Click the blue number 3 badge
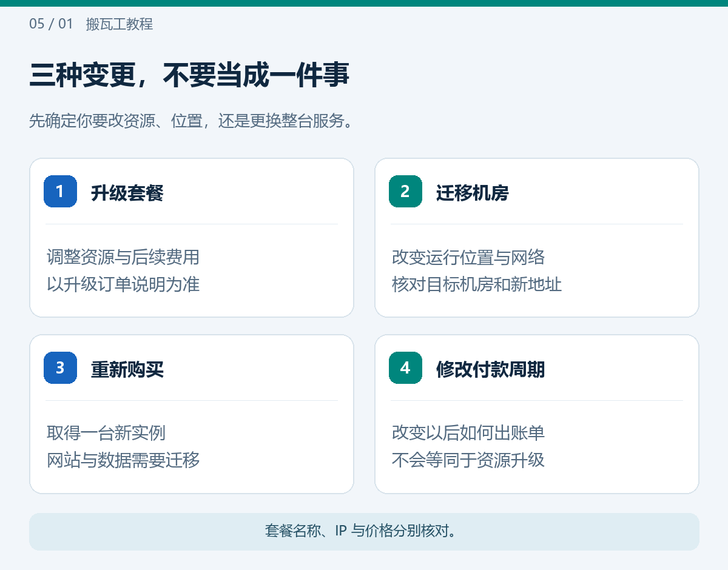Viewport: 728px width, 570px height. click(x=60, y=367)
